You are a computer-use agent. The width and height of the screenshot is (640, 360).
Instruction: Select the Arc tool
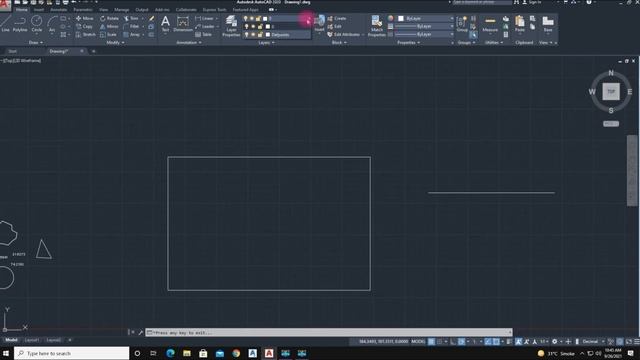pos(52,24)
